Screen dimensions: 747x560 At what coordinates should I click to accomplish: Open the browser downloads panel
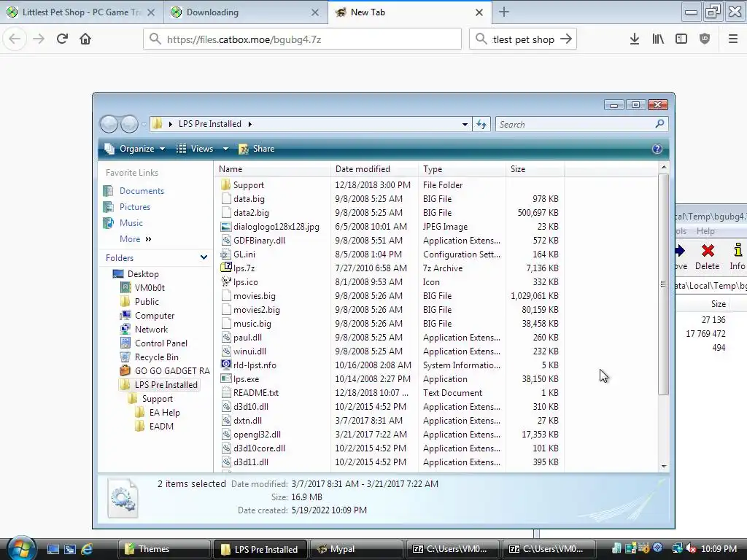pos(634,39)
